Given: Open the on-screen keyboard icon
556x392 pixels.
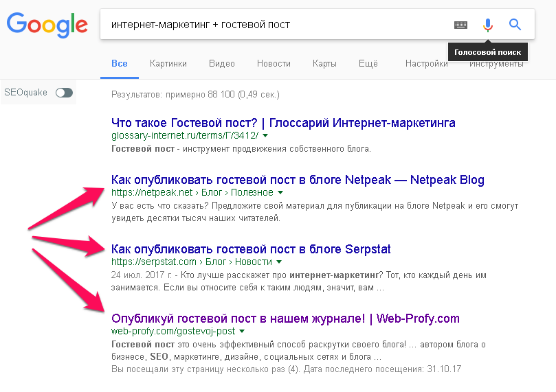Looking at the screenshot, I should [460, 25].
